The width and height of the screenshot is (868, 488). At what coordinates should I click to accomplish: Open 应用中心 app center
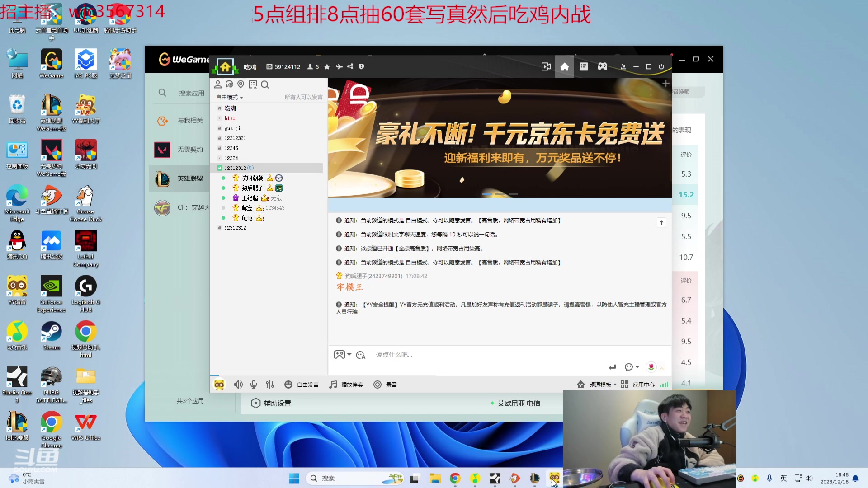[638, 385]
